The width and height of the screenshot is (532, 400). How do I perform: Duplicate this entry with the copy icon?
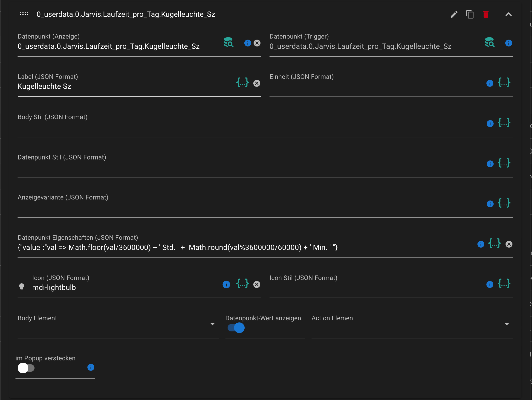470,14
